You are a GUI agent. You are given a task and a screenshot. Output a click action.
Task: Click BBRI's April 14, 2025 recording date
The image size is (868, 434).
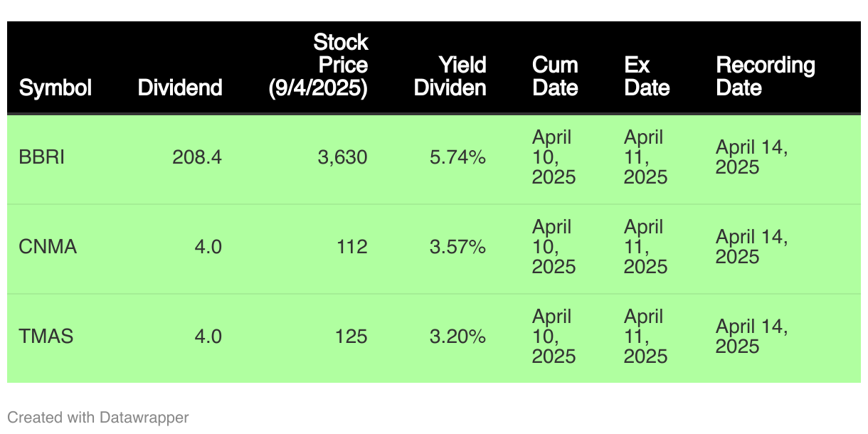(752, 157)
